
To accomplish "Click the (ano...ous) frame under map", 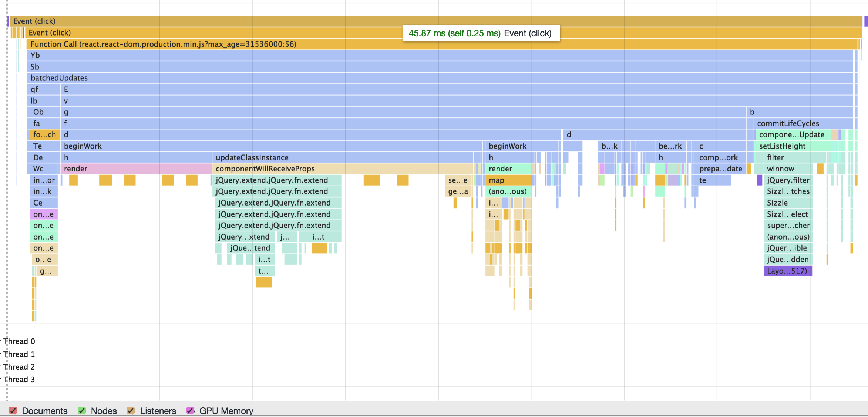I will (509, 191).
